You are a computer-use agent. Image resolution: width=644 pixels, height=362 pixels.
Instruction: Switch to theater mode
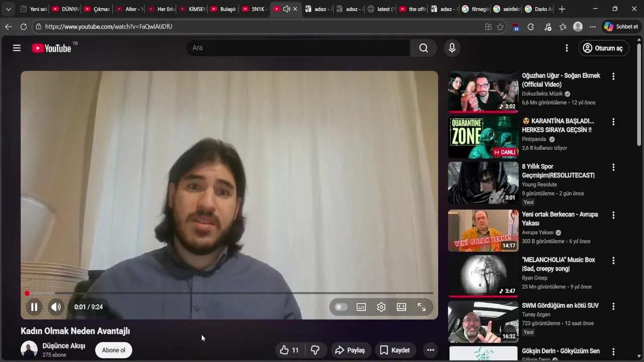pyautogui.click(x=401, y=307)
